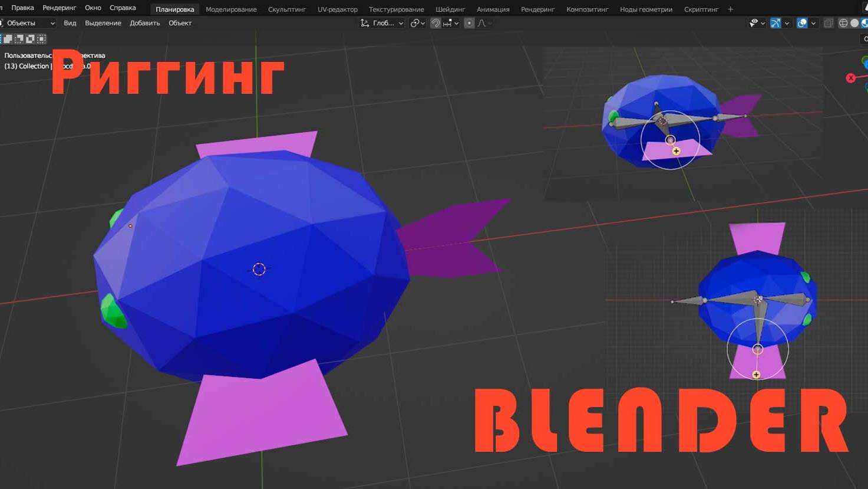This screenshot has height=489, width=868.
Task: Switch to the Текстурирование workspace tab
Action: click(396, 9)
